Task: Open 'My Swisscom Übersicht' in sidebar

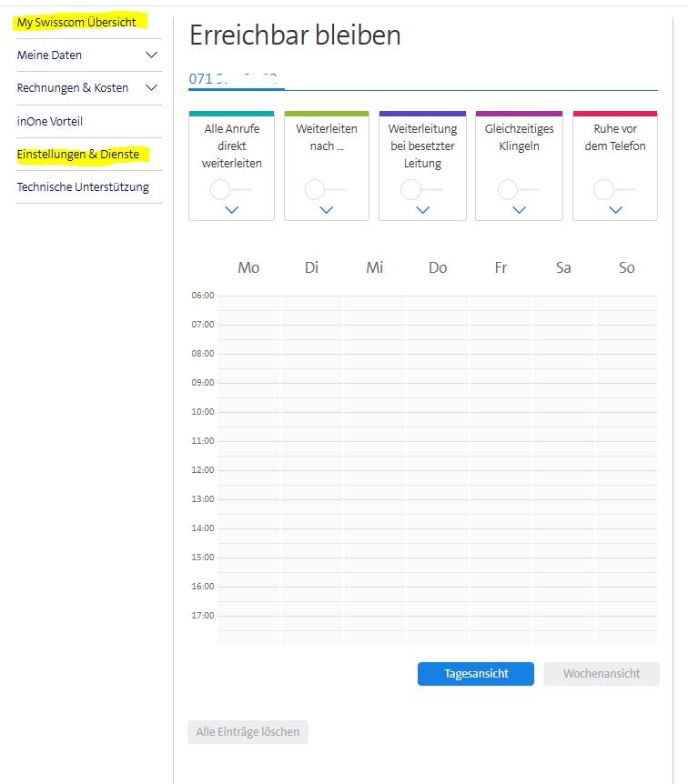Action: 76,22
